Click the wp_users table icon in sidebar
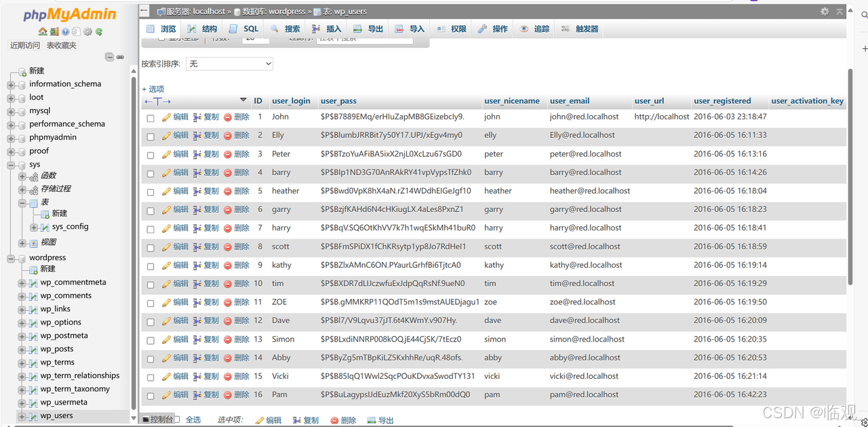This screenshot has width=868, height=427. (33, 416)
